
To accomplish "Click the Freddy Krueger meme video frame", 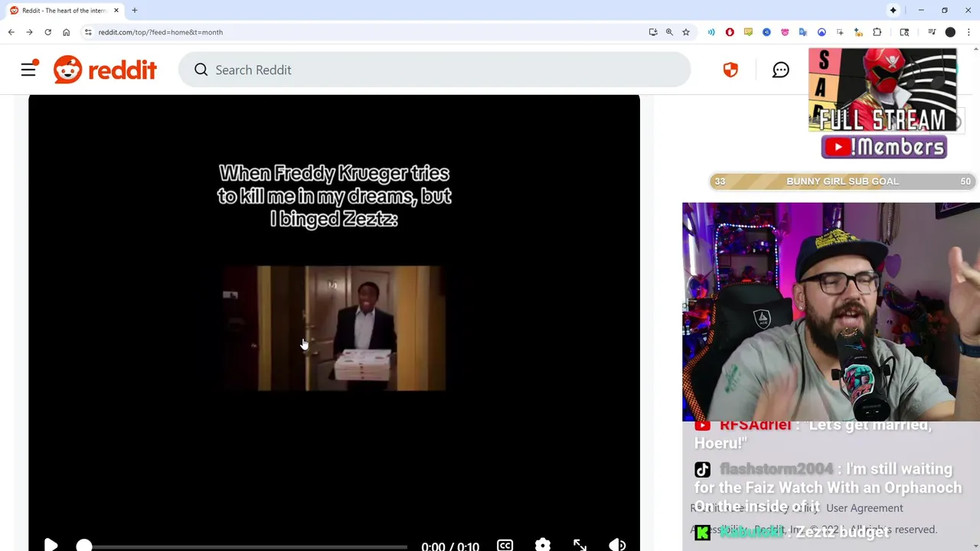I will pos(335,328).
